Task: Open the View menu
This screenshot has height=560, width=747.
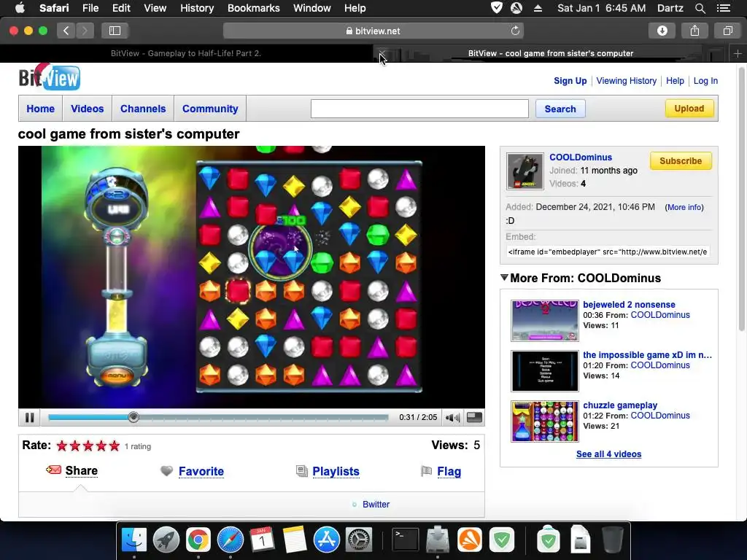Action: pyautogui.click(x=155, y=8)
